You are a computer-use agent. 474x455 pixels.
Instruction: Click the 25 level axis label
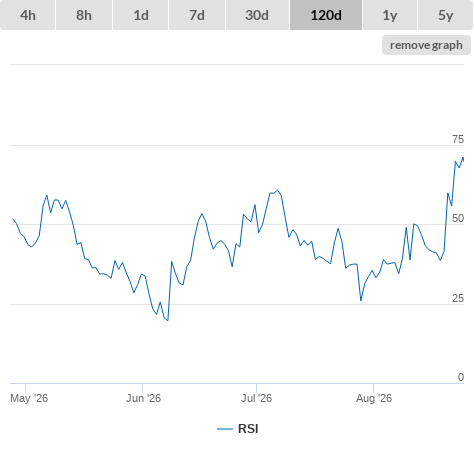(x=458, y=298)
